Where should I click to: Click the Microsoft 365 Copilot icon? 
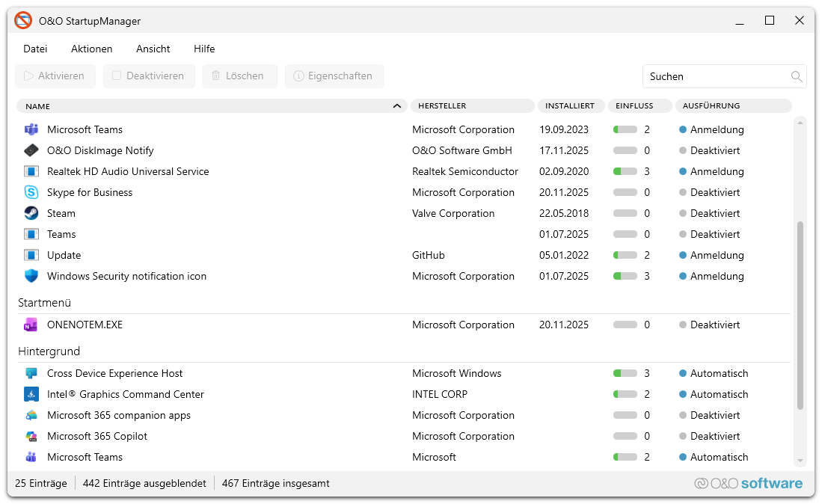(x=31, y=436)
